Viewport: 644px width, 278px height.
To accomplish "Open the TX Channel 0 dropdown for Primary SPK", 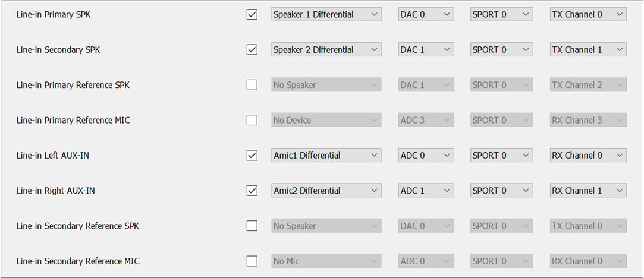I will point(588,14).
